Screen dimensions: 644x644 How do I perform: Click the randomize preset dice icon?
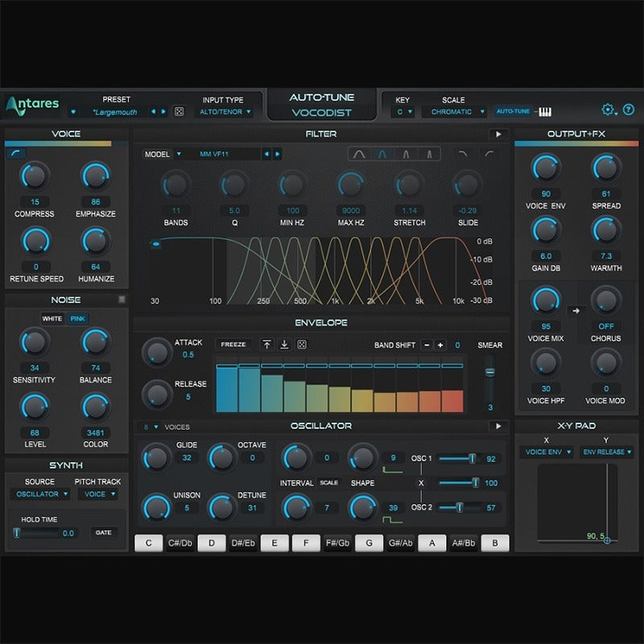[179, 111]
